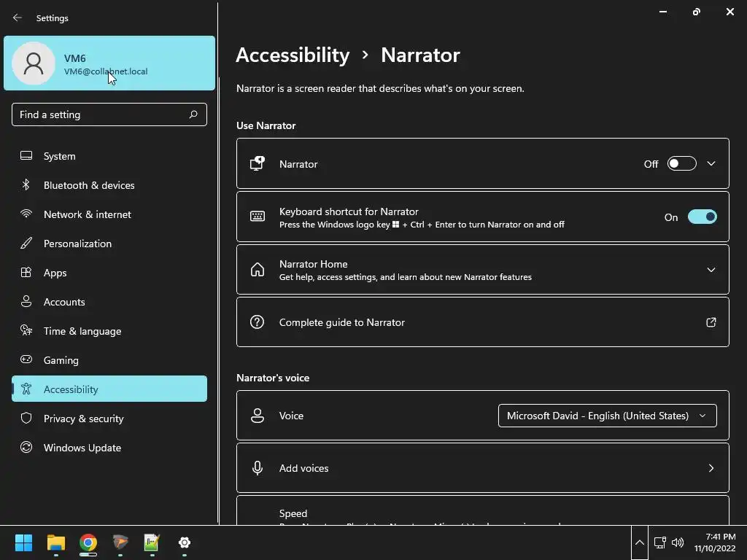Click the Bluetooth icon in sidebar

click(26, 184)
